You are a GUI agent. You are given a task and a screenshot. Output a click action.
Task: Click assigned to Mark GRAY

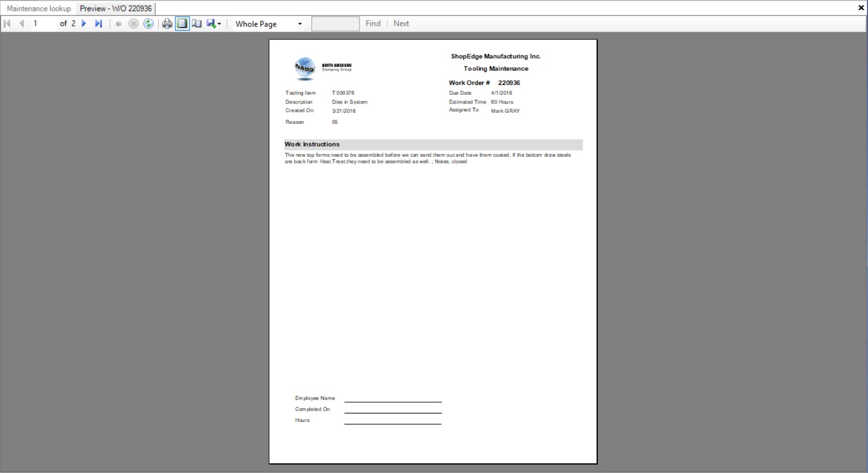[505, 111]
